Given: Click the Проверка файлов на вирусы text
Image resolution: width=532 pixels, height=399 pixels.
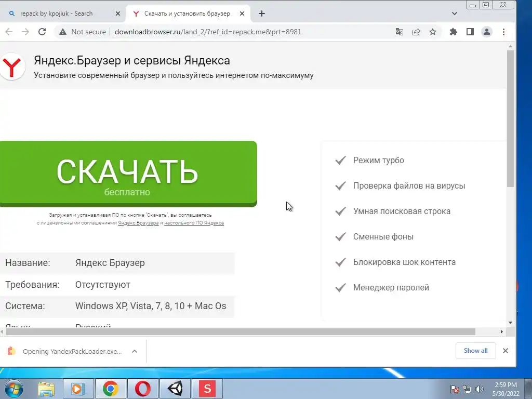Looking at the screenshot, I should (409, 185).
